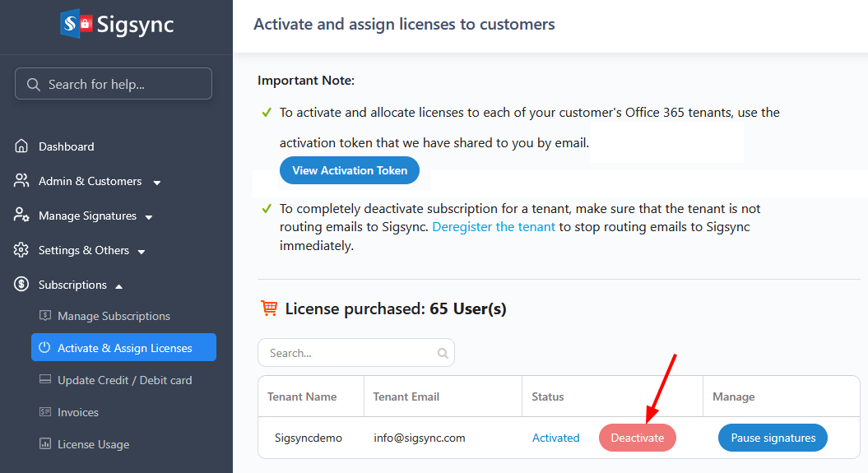Click the License Usage chart icon
Image resolution: width=868 pixels, height=473 pixels.
[x=44, y=444]
